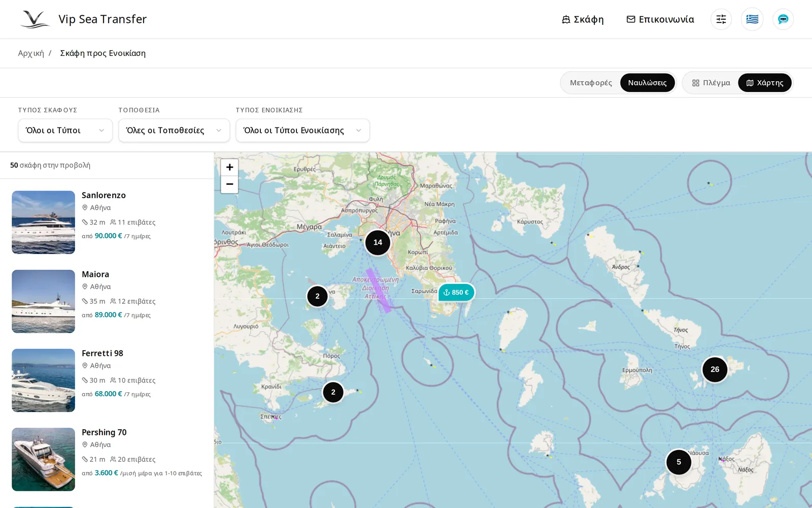812x508 pixels.
Task: Open the cluster marker showing 5 boats
Action: (x=679, y=462)
